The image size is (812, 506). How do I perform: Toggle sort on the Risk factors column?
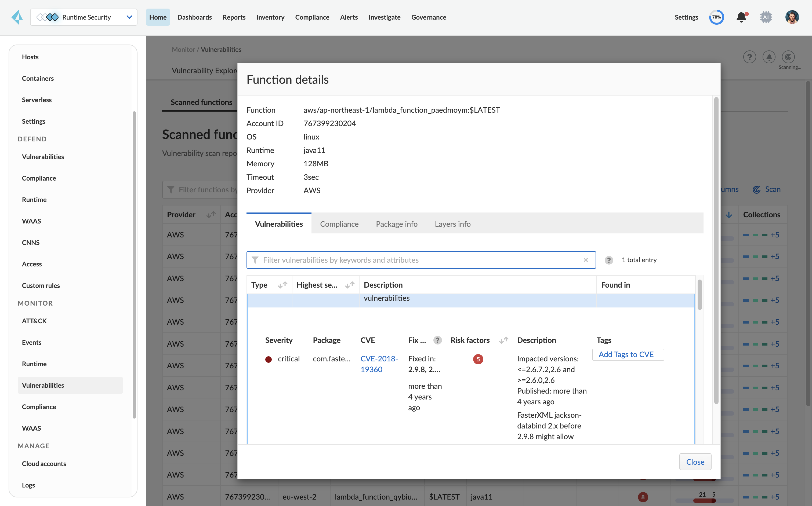(x=504, y=340)
